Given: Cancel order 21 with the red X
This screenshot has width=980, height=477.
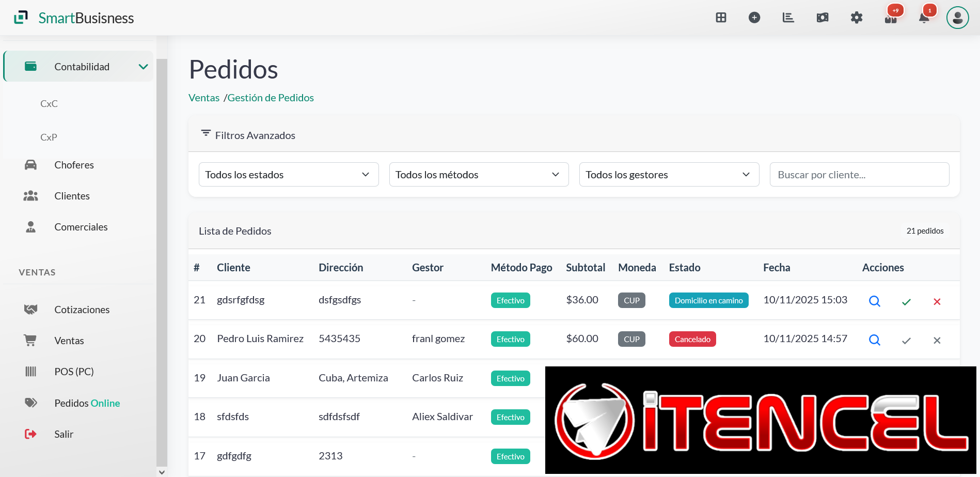Looking at the screenshot, I should pyautogui.click(x=937, y=301).
